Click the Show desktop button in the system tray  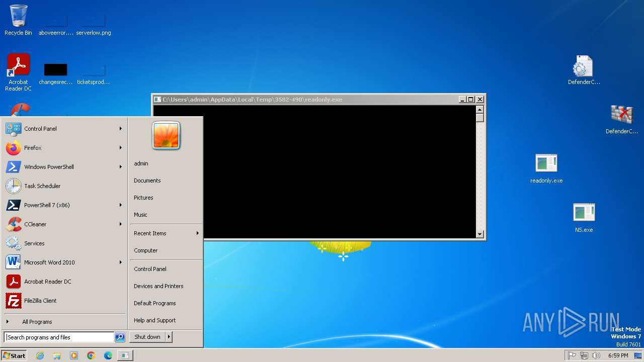(x=638, y=355)
